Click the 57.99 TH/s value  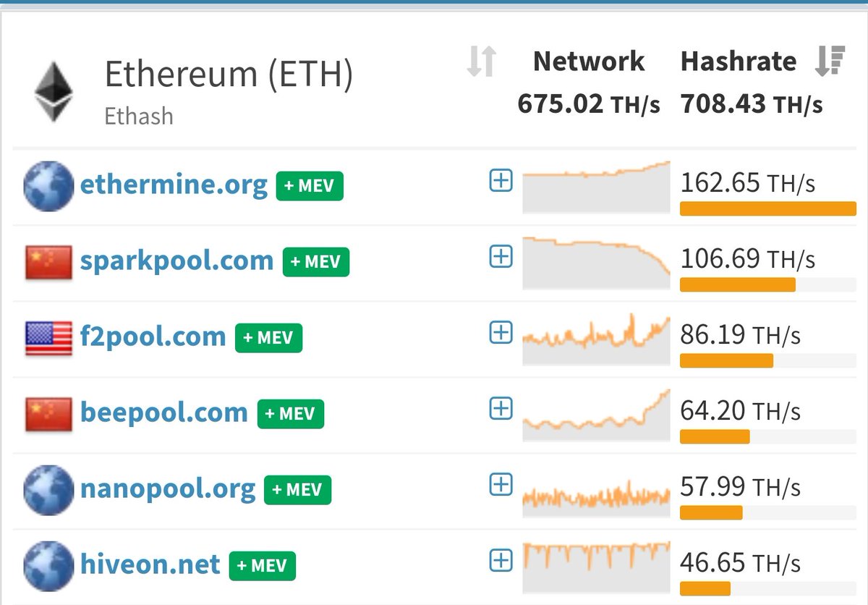point(740,486)
